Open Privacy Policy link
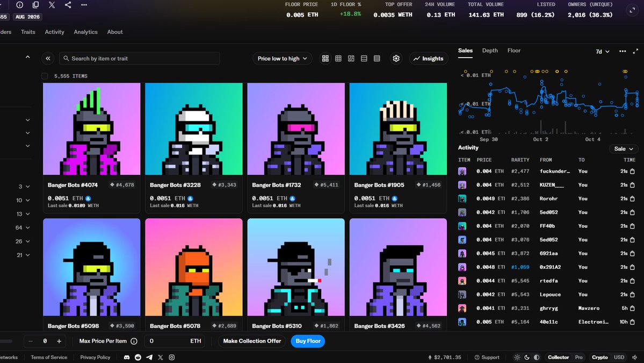 coord(95,357)
